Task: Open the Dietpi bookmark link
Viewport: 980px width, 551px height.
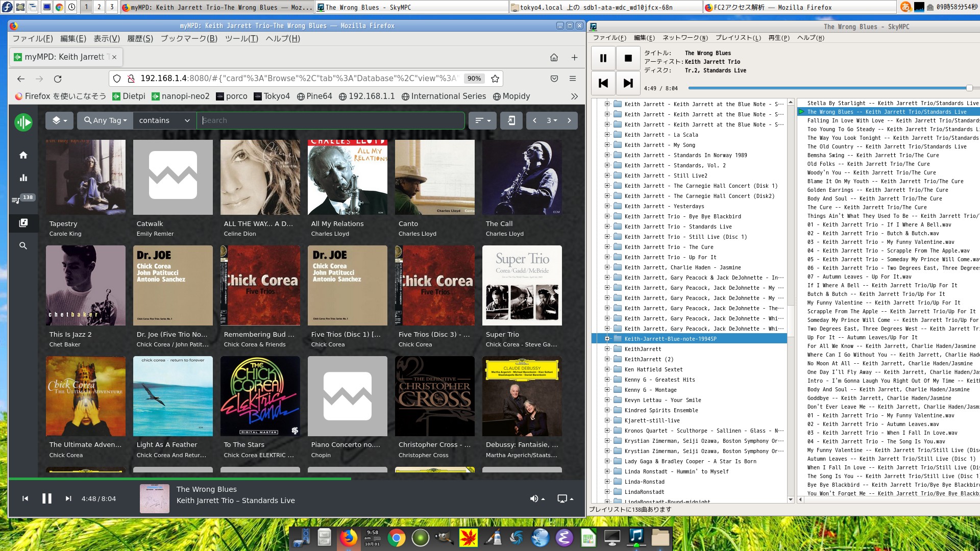Action: [129, 96]
